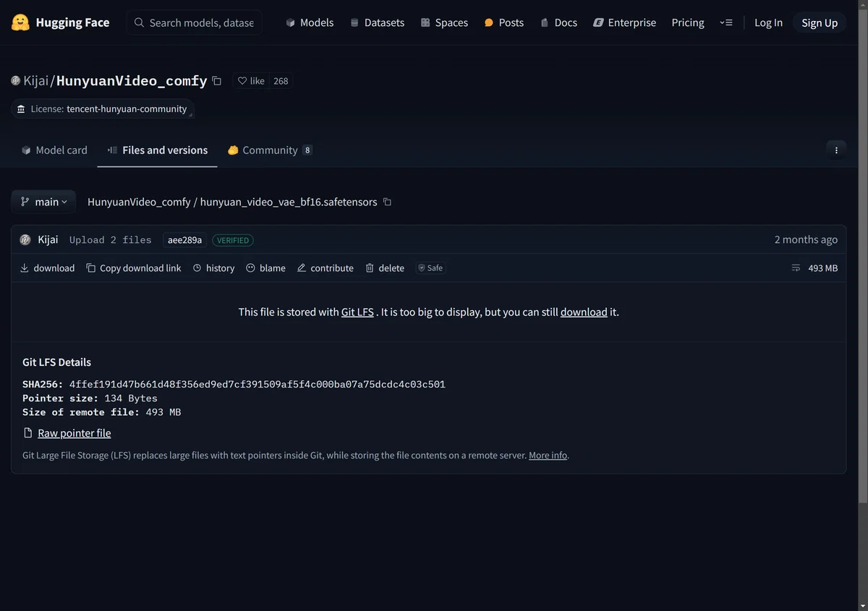Copy model name with clipboard icon

point(217,81)
